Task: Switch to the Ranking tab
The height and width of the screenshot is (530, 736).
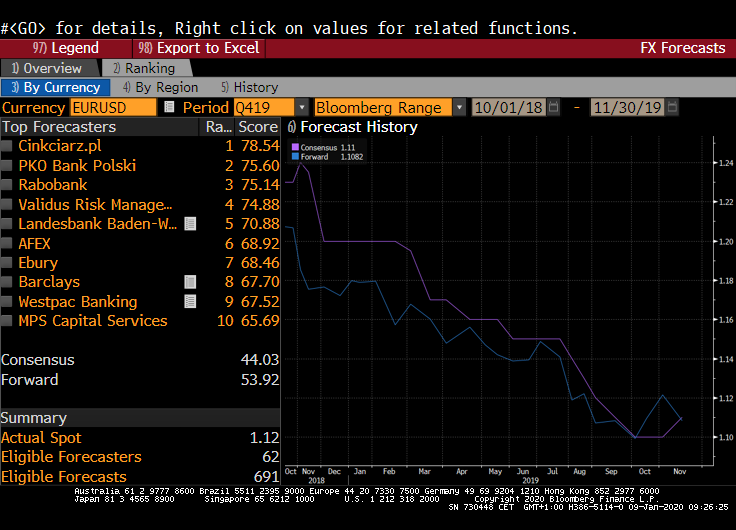Action: (143, 68)
